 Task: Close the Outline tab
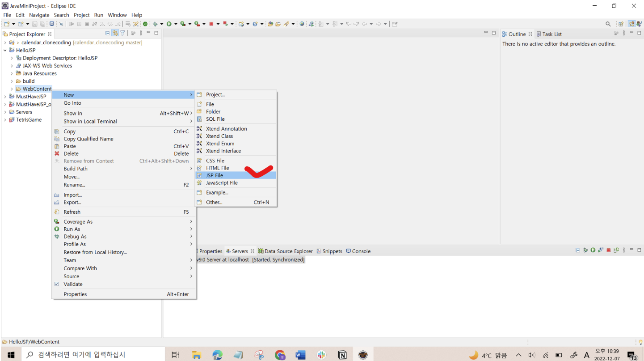tap(530, 34)
